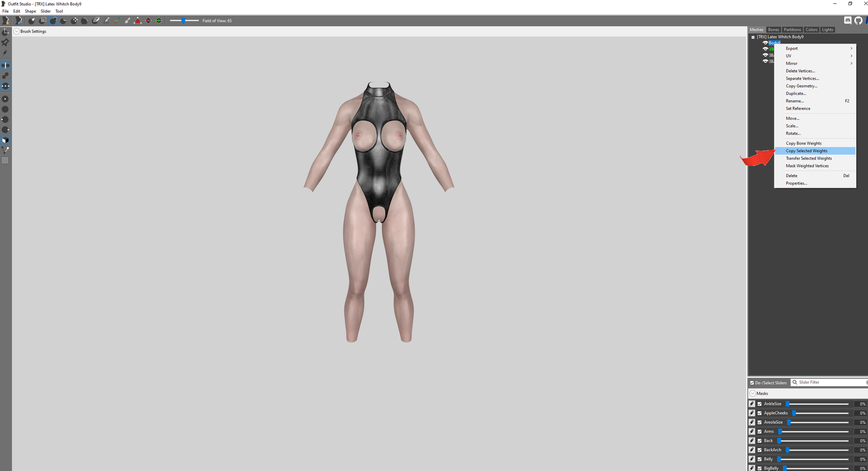Image resolution: width=868 pixels, height=471 pixels.
Task: Open the GitHub link icon
Action: [859, 20]
